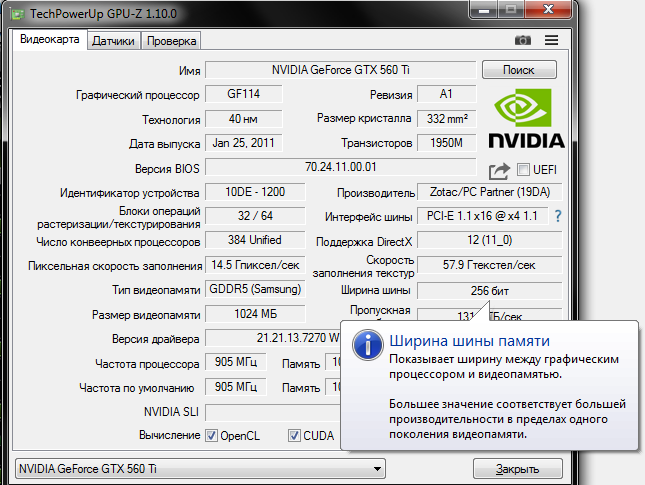645x485 pixels.
Task: Click the Ширина шины памяти tooltip title
Action: tap(469, 341)
